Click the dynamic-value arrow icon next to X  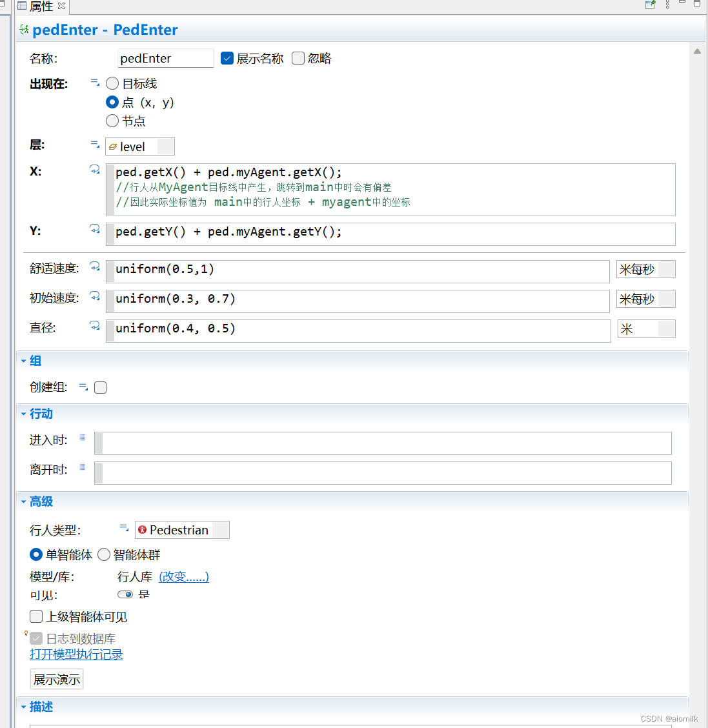point(95,168)
